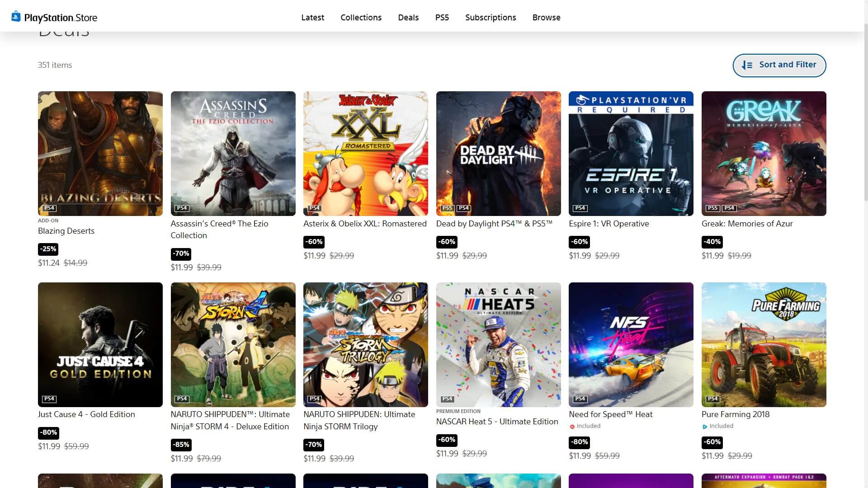Select the Asterix & Obelix XXL Romastered cover
The width and height of the screenshot is (868, 488).
(x=365, y=154)
